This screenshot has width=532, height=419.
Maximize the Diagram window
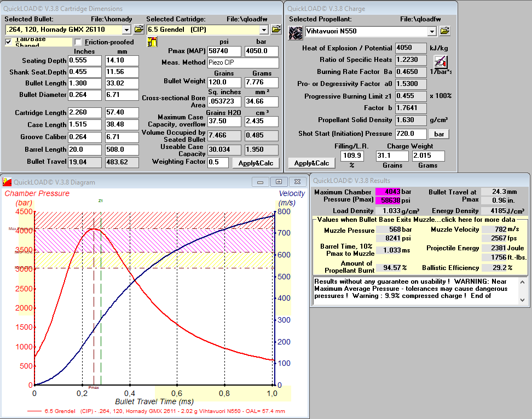[x=279, y=182]
